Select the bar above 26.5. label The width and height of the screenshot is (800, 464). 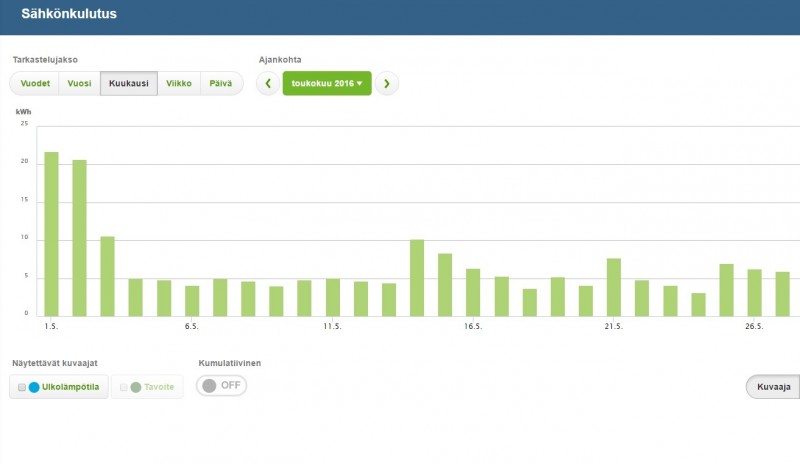(x=755, y=292)
